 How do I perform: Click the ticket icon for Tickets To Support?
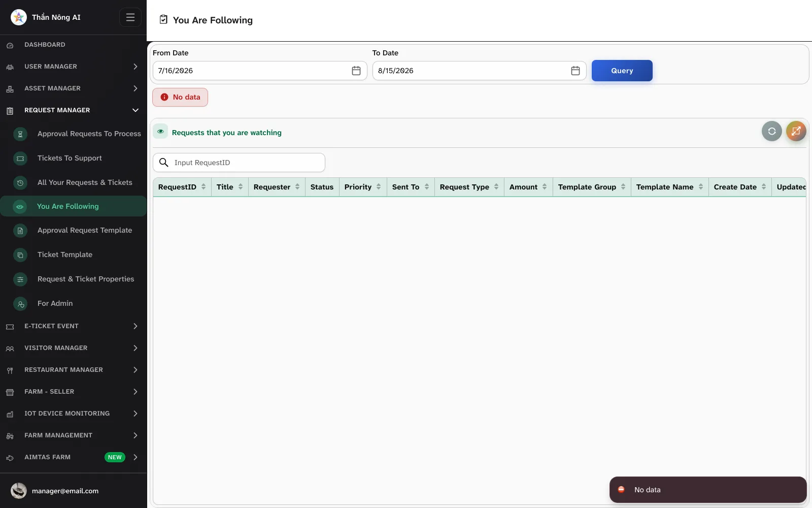coord(20,158)
